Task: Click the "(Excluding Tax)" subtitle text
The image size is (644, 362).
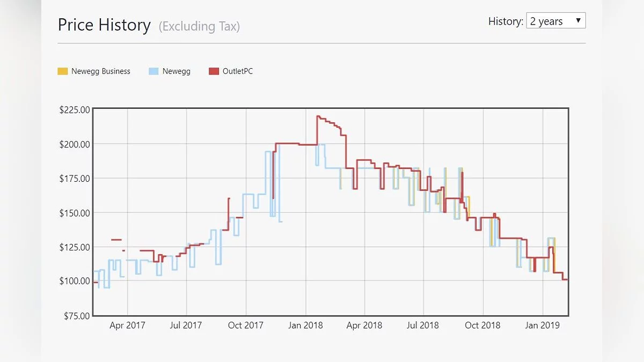Action: (x=199, y=26)
